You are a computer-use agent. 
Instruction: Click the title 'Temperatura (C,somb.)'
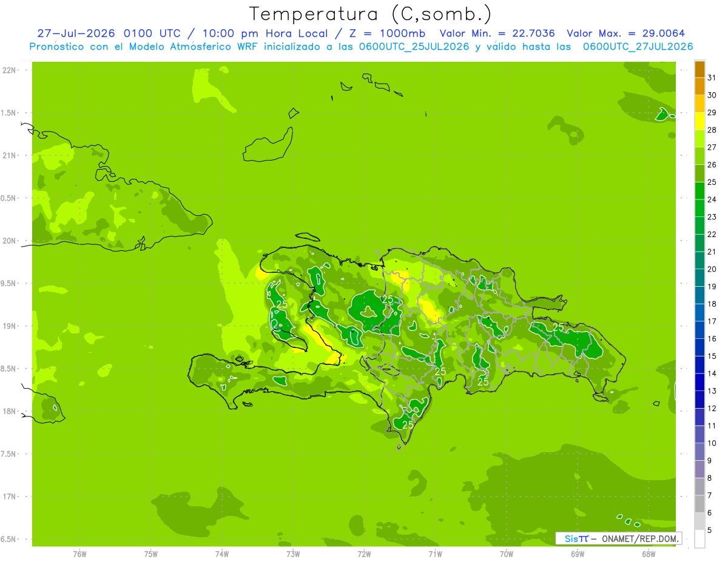(370, 14)
